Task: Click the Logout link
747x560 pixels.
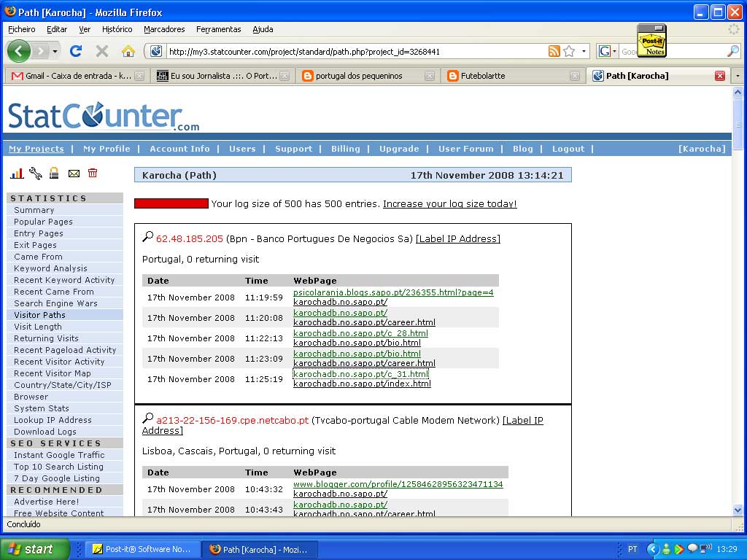Action: tap(568, 149)
